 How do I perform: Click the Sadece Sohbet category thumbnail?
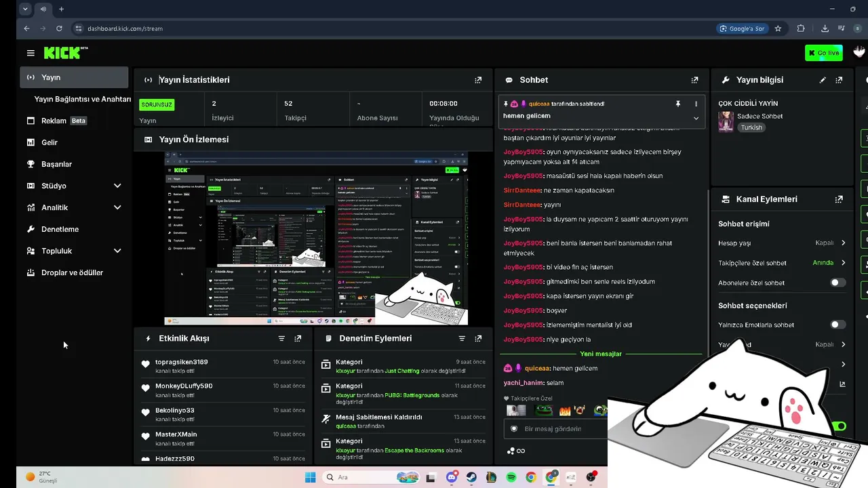click(x=726, y=122)
